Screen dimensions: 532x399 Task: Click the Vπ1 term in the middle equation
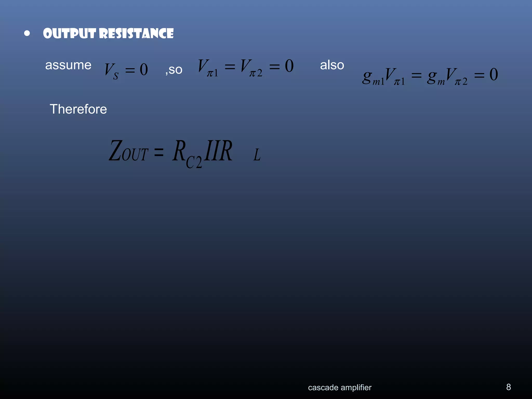pos(208,68)
